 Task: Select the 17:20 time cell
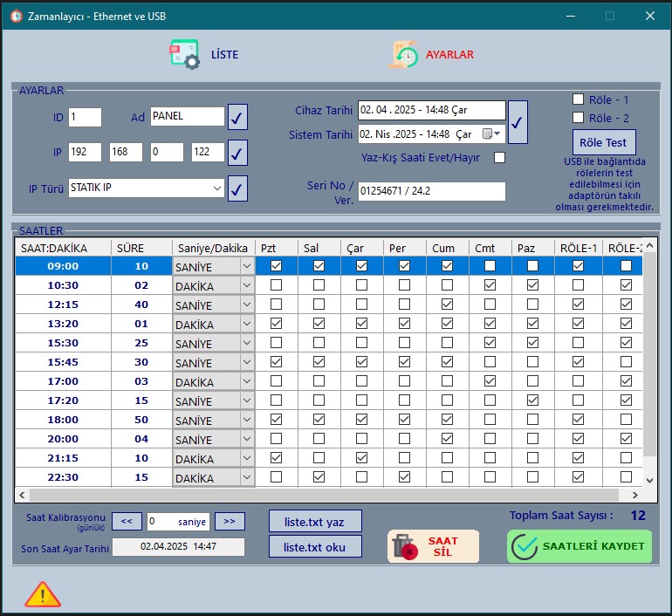click(63, 400)
